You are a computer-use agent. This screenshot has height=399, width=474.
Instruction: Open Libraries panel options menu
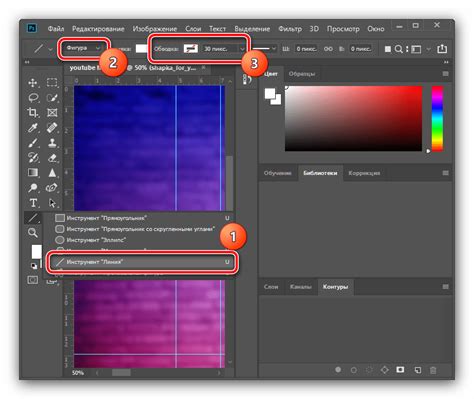(445, 173)
